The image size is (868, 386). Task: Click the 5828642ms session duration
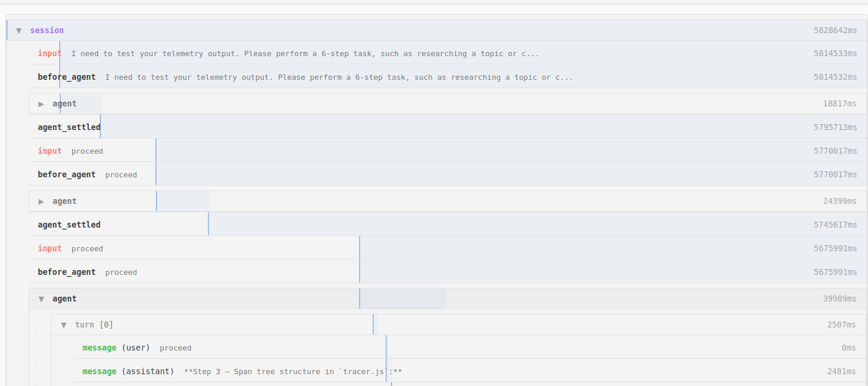tap(835, 30)
